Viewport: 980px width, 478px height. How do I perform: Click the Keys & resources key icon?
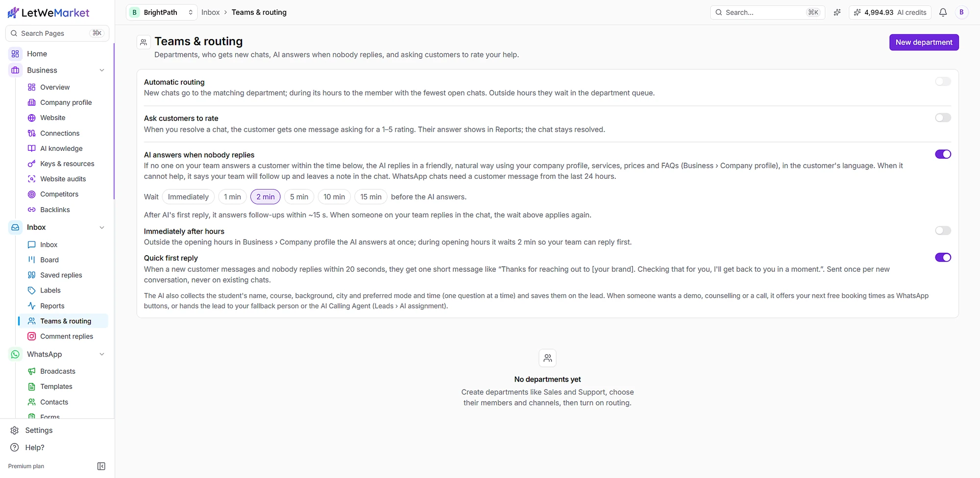32,164
